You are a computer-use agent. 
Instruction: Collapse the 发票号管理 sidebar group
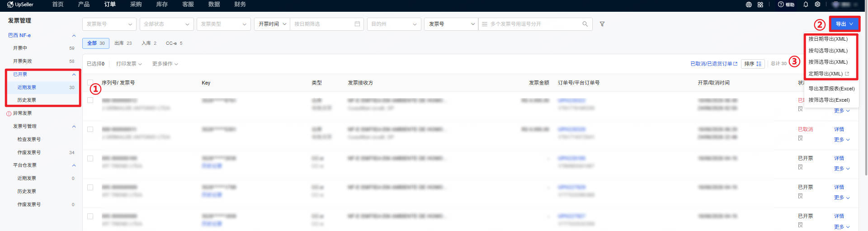point(74,126)
